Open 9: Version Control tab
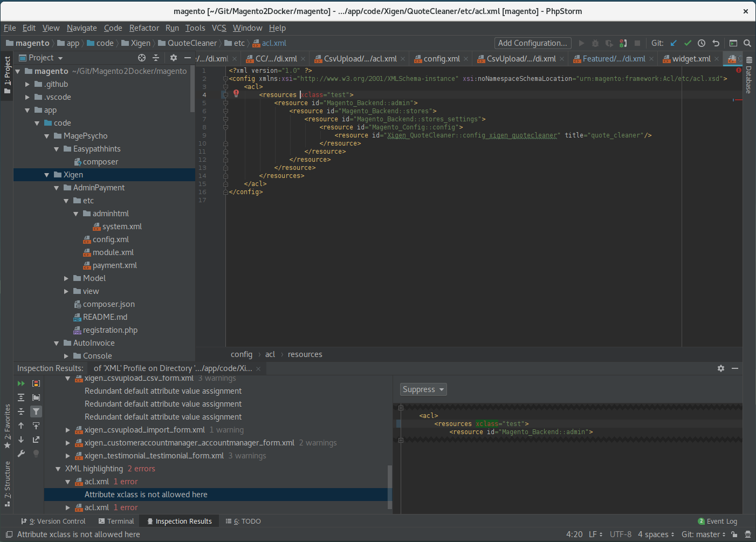This screenshot has height=542, width=756. point(53,521)
